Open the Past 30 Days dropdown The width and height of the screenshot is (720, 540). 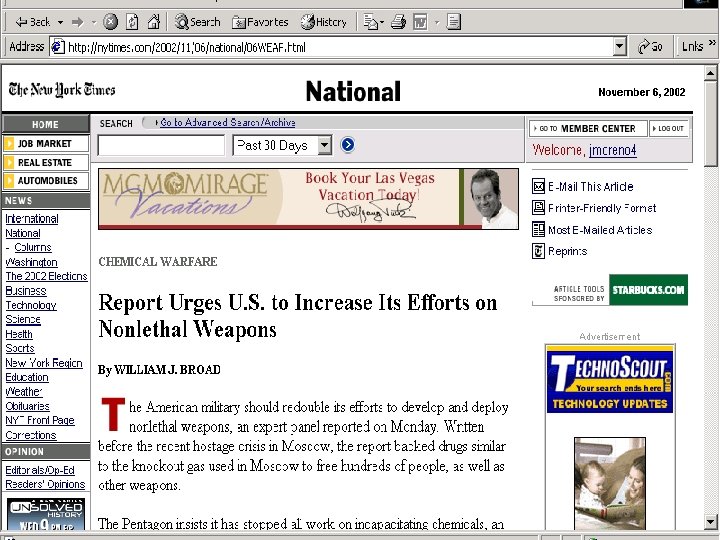282,146
